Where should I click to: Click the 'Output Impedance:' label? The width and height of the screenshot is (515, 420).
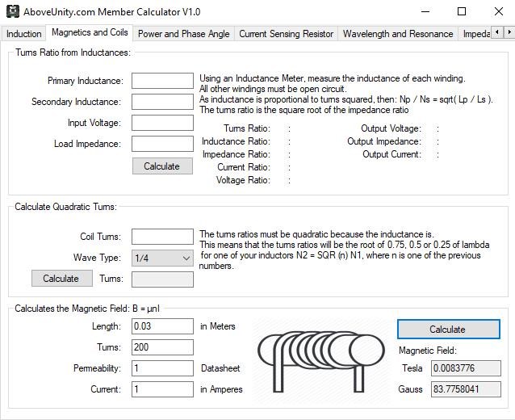click(384, 141)
